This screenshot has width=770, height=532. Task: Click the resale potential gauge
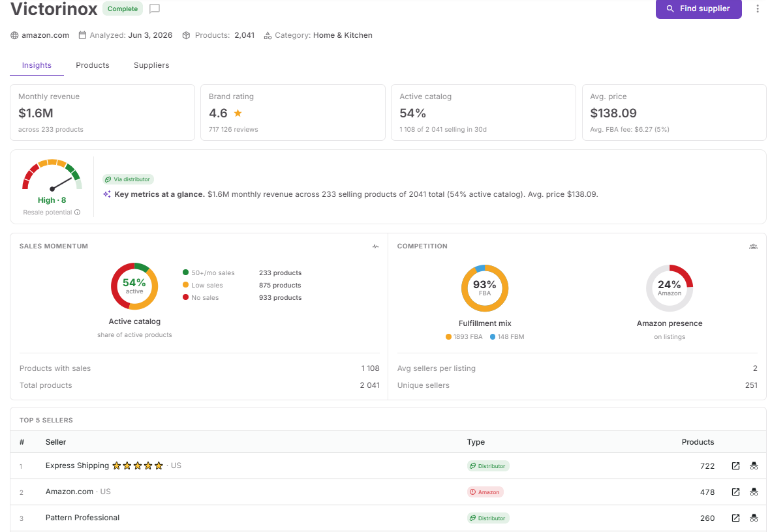click(52, 175)
